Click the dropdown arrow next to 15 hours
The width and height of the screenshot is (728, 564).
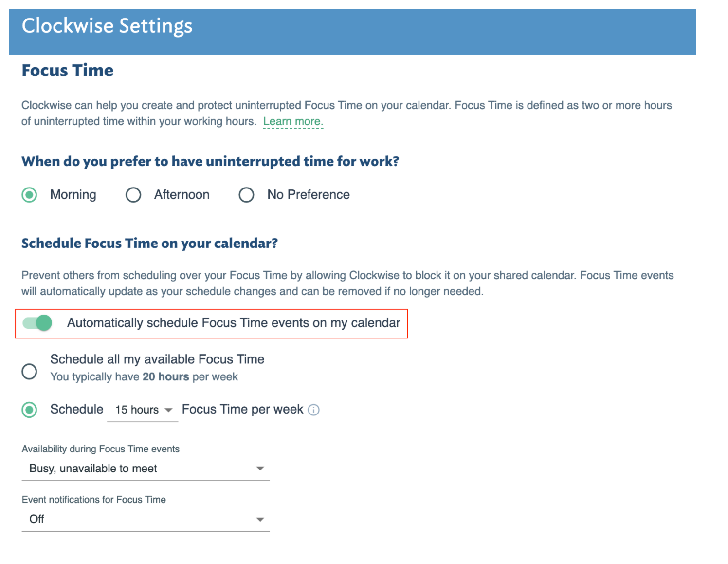pyautogui.click(x=168, y=410)
